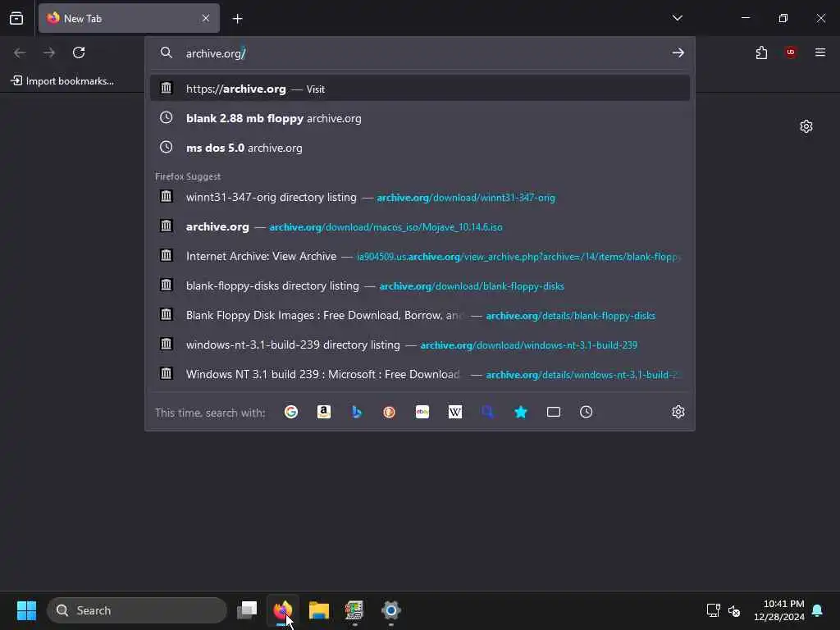The height and width of the screenshot is (630, 840).
Task: Search this time with DuckDuckGo
Action: (x=390, y=412)
